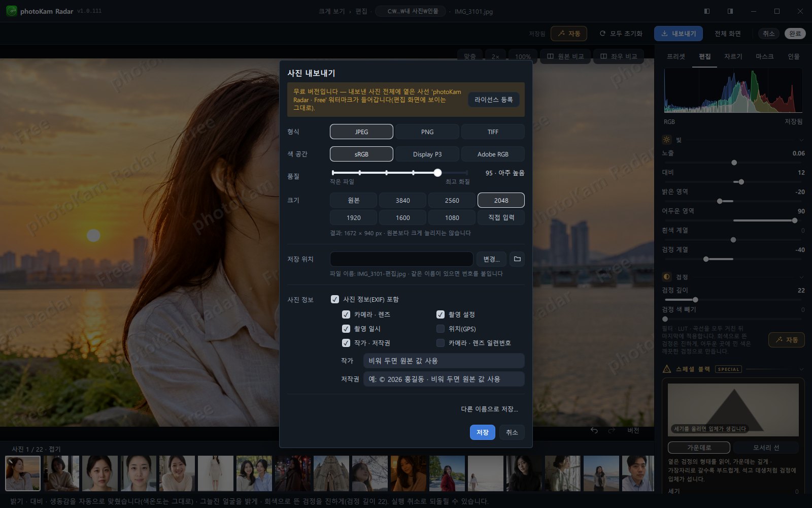Click 저장 button in export dialog
Viewport: 812px width, 508px height.
click(483, 432)
